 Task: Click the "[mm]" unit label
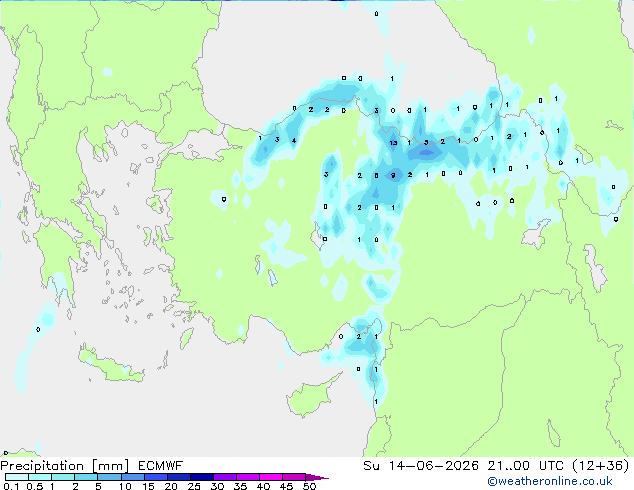coord(110,466)
